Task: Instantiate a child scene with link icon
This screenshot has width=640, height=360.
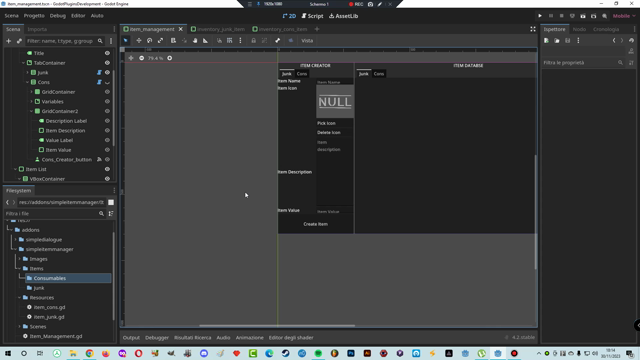Action: (x=19, y=41)
